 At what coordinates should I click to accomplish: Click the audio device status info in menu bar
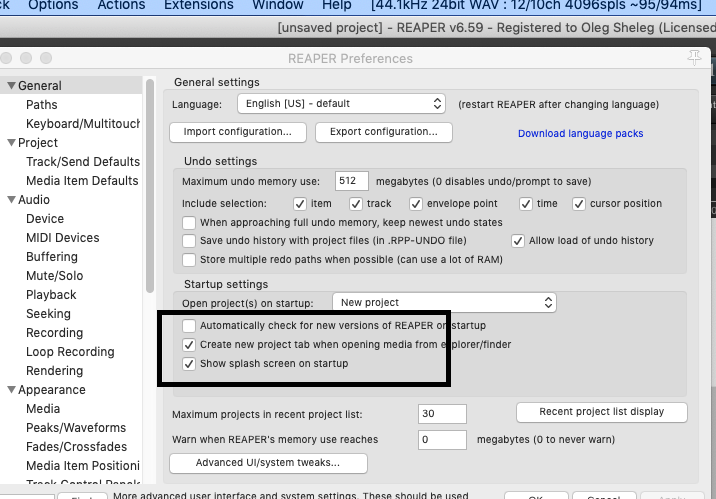(536, 5)
